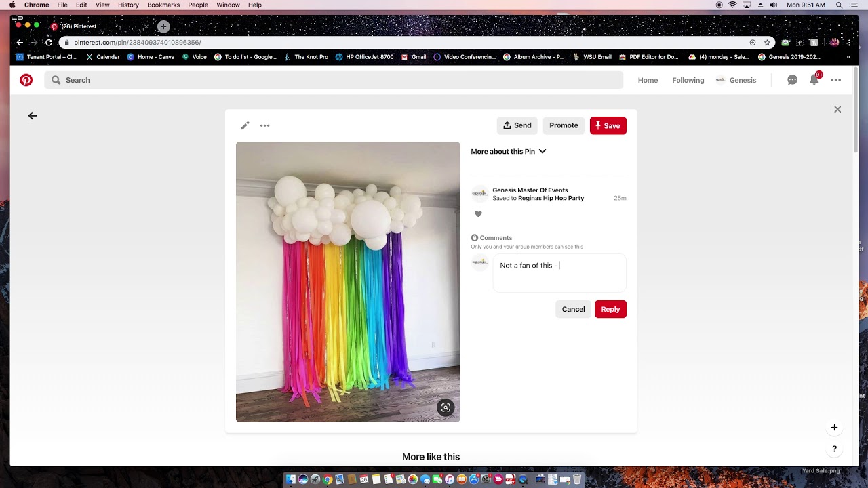This screenshot has width=868, height=488.
Task: Open the question mark help button
Action: tap(834, 449)
